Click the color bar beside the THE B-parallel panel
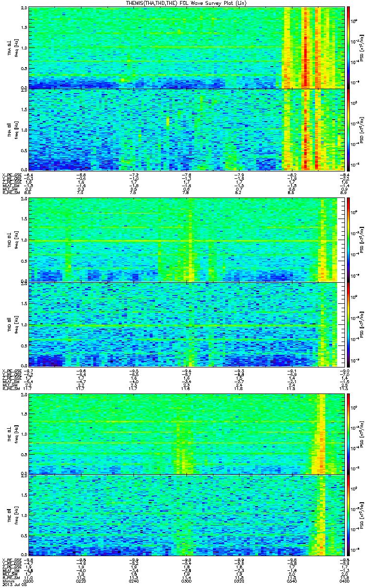 coord(349,516)
